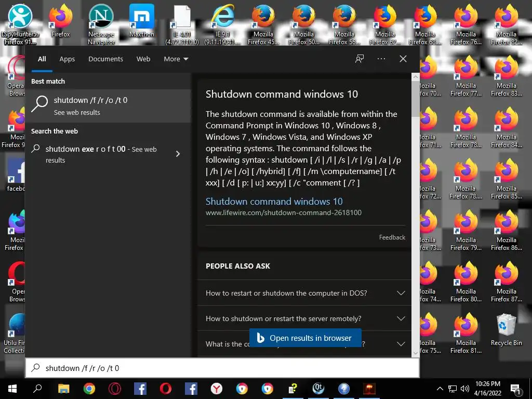Select the Recycle Bin desktop icon

[506, 330]
